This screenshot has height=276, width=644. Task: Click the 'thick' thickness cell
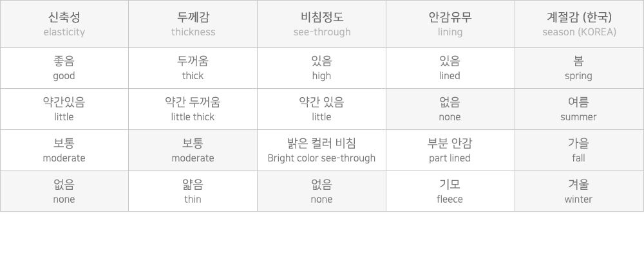(193, 68)
